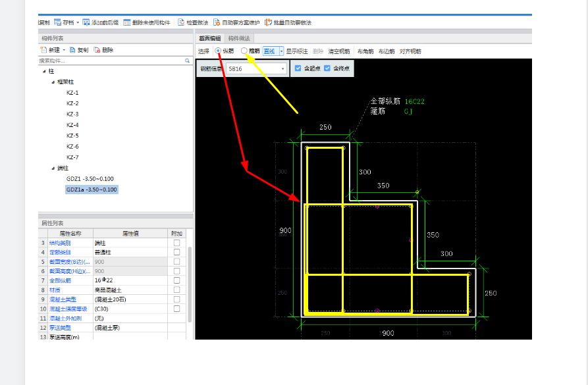Click the 批量自动套做法 toolbar icon
Viewport: 588px width, 385px height.
[x=268, y=22]
